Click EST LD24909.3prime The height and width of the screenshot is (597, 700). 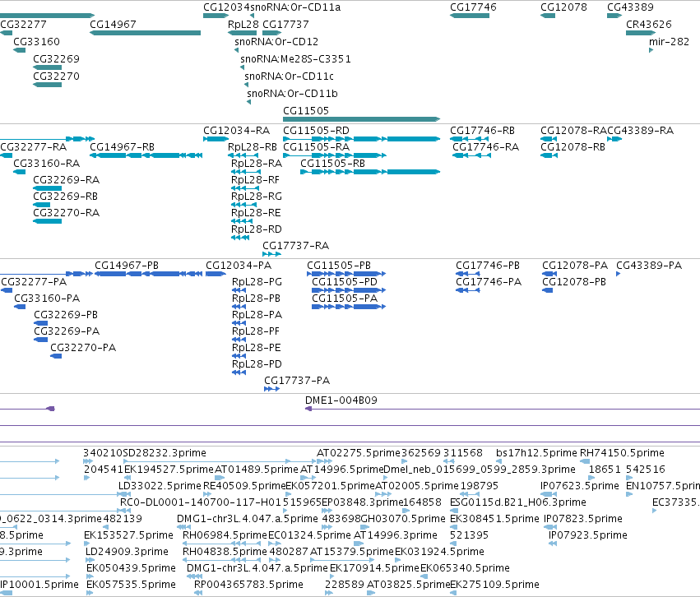click(127, 552)
